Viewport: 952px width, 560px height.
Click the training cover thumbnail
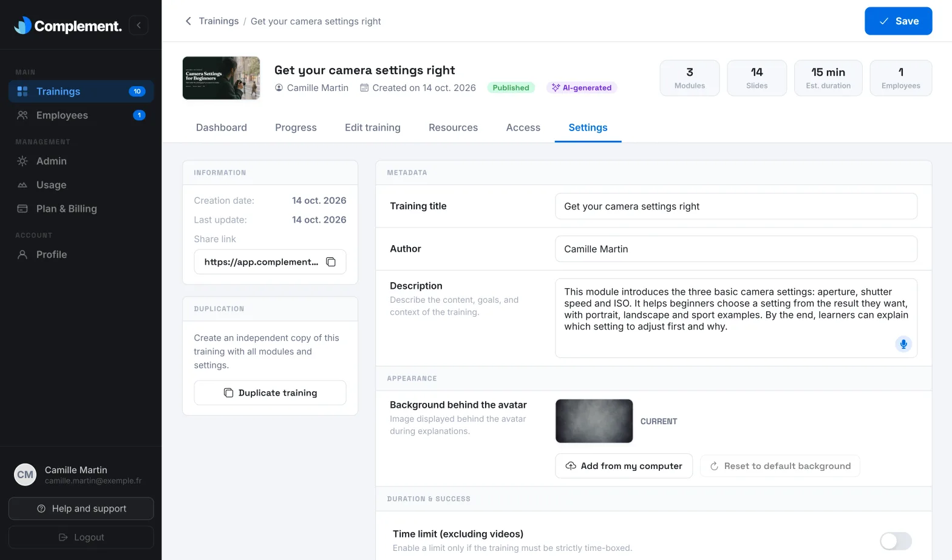point(221,78)
